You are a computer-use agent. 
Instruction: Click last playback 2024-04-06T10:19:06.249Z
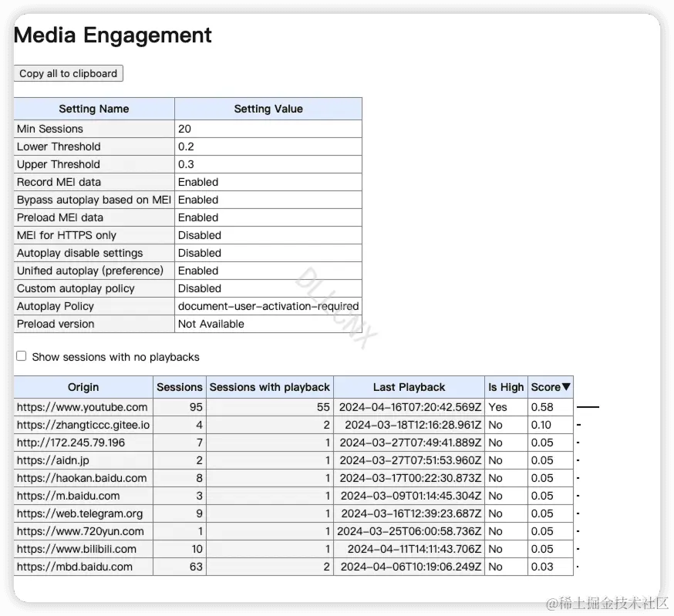click(411, 567)
